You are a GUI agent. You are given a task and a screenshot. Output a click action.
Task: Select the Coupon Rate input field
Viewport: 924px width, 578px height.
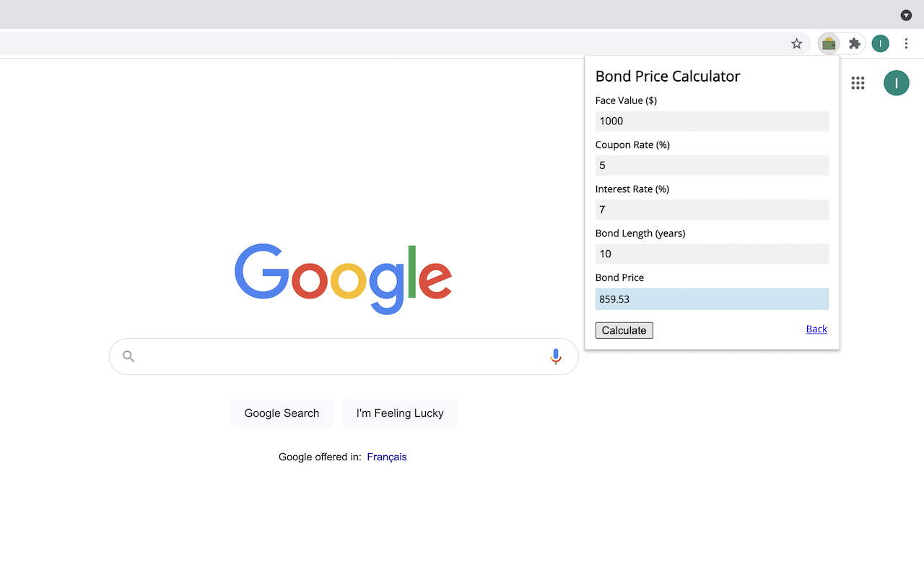(x=712, y=165)
